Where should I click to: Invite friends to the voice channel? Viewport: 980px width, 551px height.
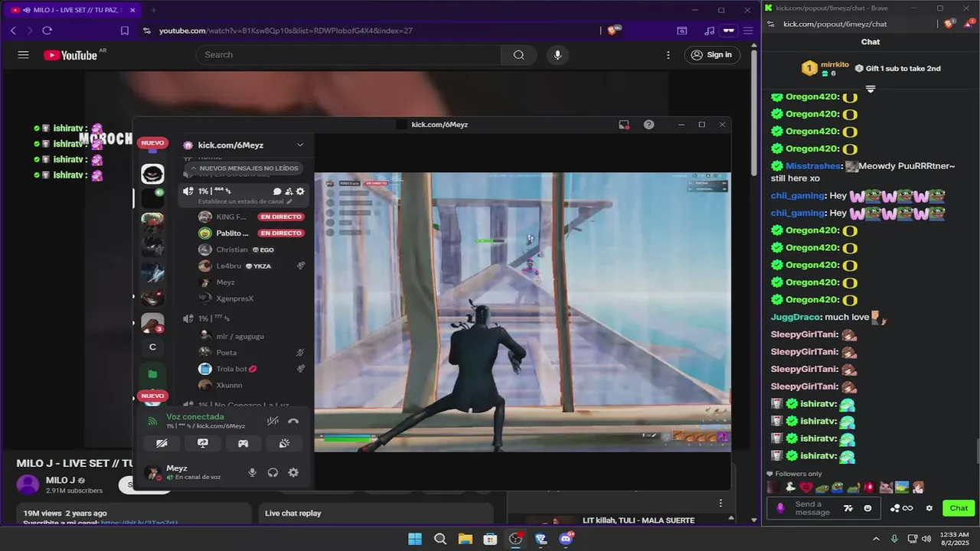pos(289,191)
